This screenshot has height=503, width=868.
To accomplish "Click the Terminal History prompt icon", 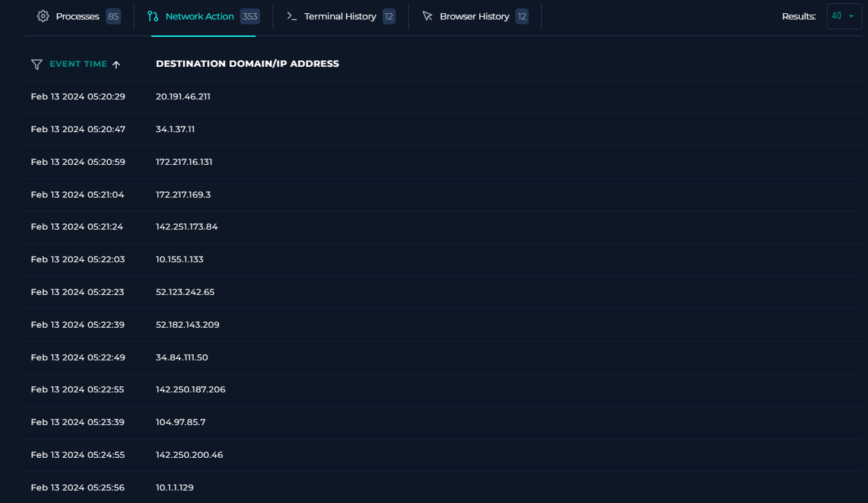I will click(x=291, y=16).
